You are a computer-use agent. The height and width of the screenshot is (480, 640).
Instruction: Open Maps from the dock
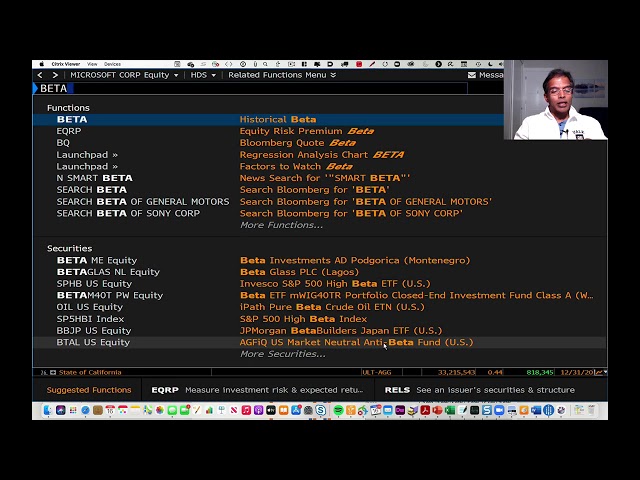[x=148, y=410]
